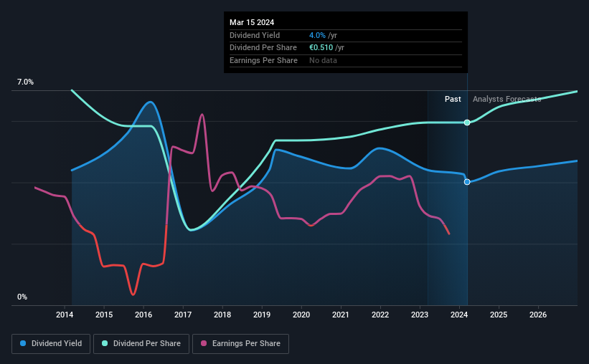Click the teal Dividend Per Share legend dot
This screenshot has height=364, width=589.
tap(105, 343)
